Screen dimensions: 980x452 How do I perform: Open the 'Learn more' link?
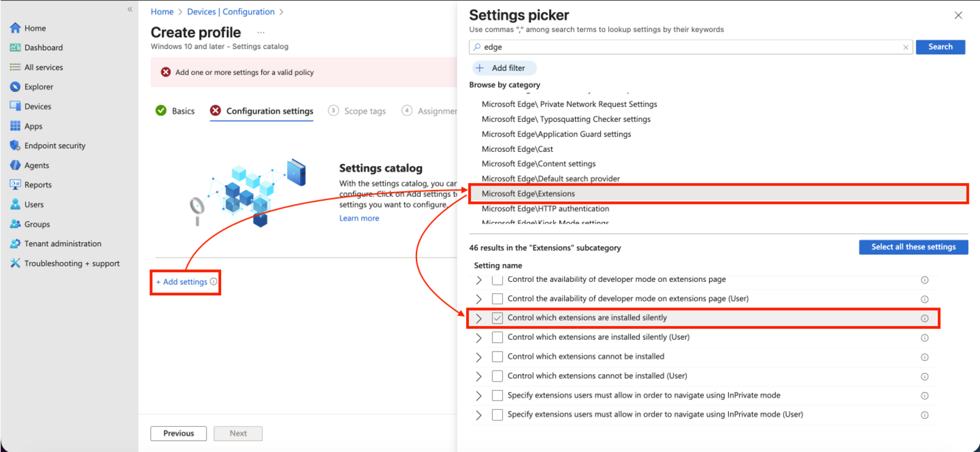click(358, 217)
